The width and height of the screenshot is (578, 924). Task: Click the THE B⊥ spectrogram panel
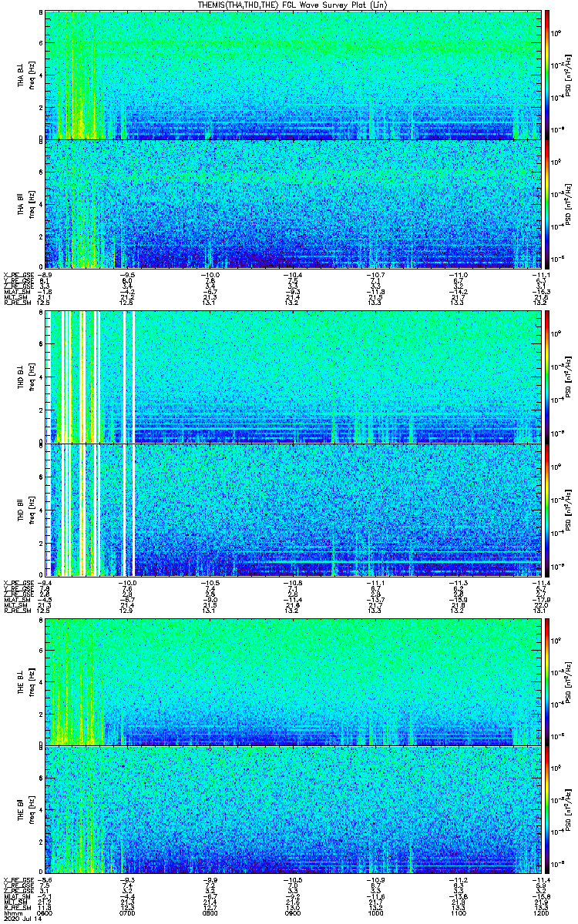point(294,681)
